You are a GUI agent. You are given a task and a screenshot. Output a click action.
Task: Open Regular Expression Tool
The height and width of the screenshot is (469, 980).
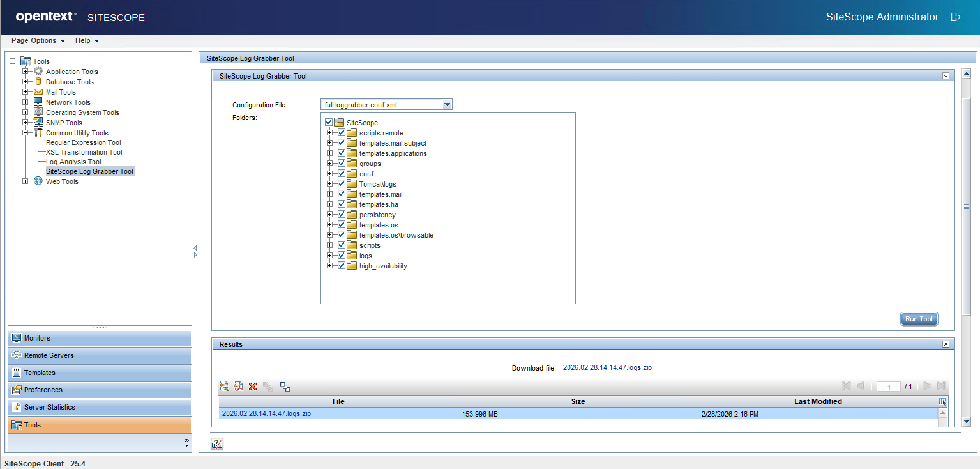[84, 142]
